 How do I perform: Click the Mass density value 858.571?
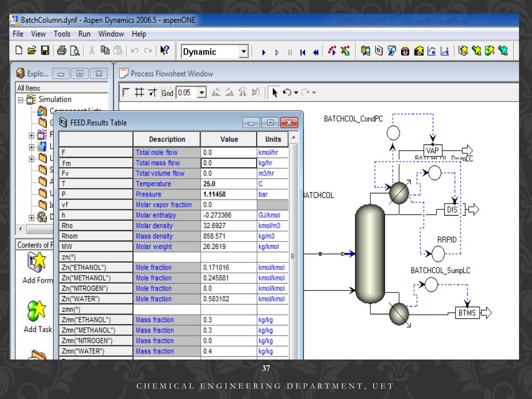(x=229, y=236)
